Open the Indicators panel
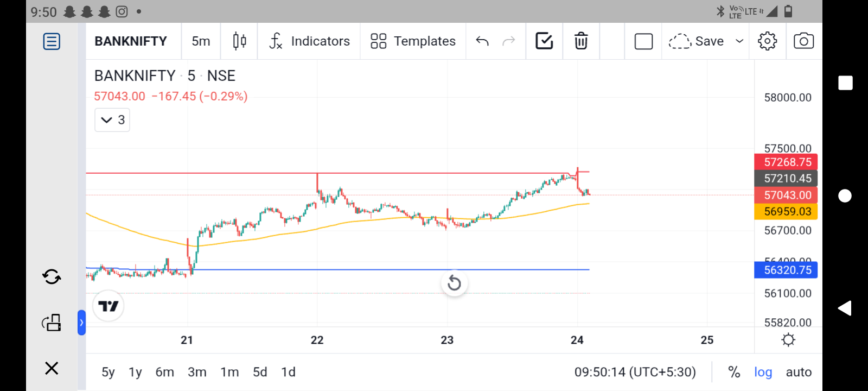The width and height of the screenshot is (868, 391). coord(309,41)
